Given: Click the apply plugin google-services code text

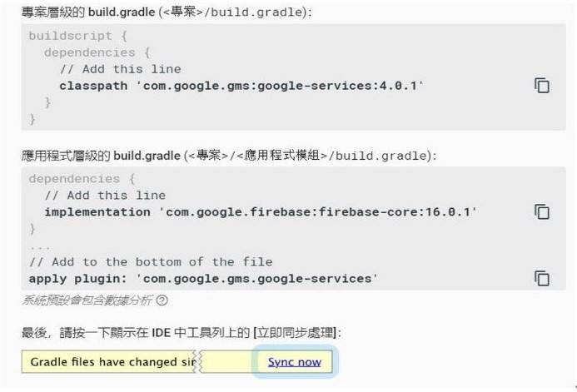Looking at the screenshot, I should click(x=203, y=278).
